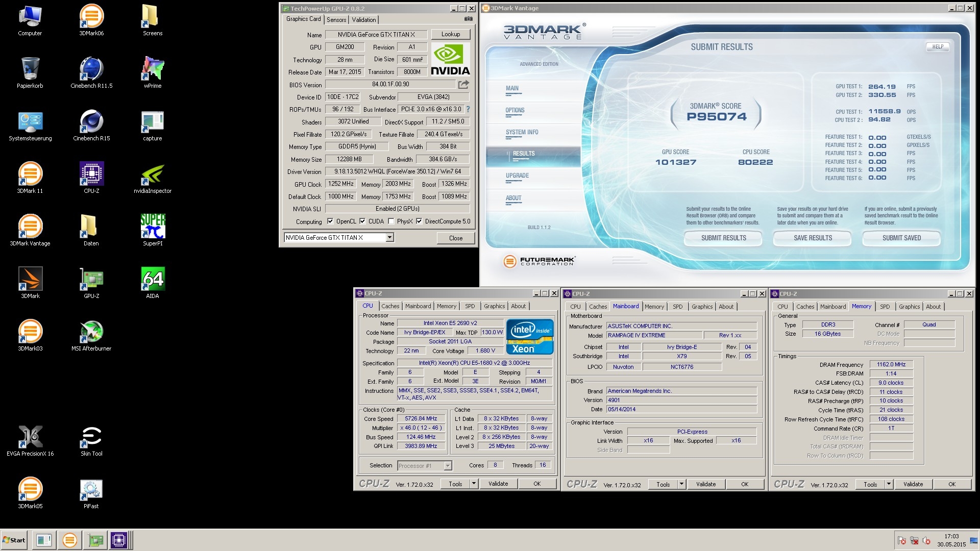Viewport: 980px width, 551px height.
Task: Click the bus interface question mark
Action: [x=468, y=109]
